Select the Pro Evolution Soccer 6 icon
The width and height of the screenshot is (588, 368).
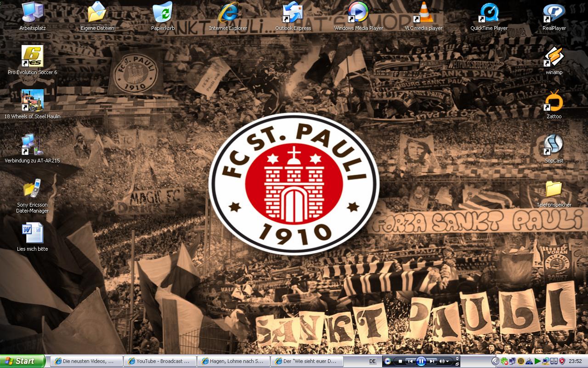pyautogui.click(x=33, y=60)
